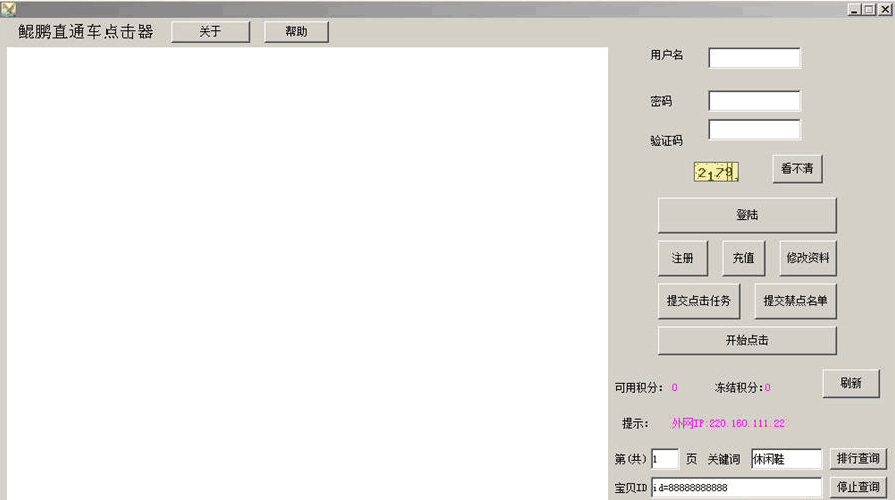Screen dimensions: 895x500
Task: Focus the page number input field
Action: click(x=664, y=459)
